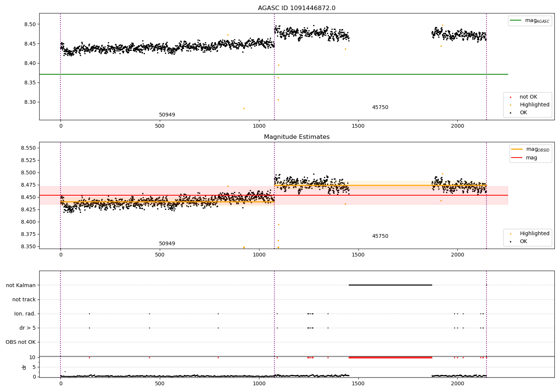Click obsid label 50949 in middle plot
The height and width of the screenshot is (392, 560).
point(167,244)
